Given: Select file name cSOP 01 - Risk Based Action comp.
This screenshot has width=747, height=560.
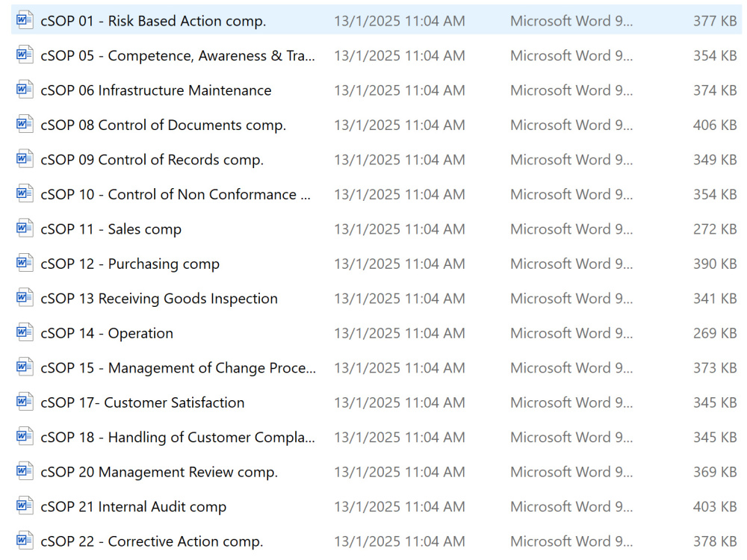Looking at the screenshot, I should pyautogui.click(x=153, y=22).
